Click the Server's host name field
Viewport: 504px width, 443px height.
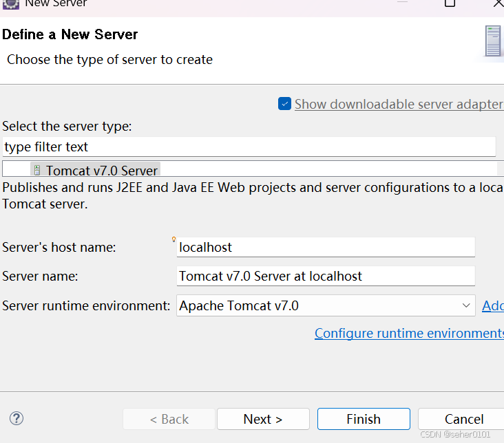(326, 247)
